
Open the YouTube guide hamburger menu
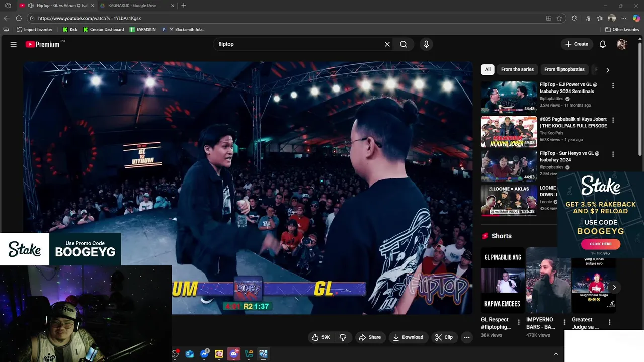pyautogui.click(x=14, y=44)
